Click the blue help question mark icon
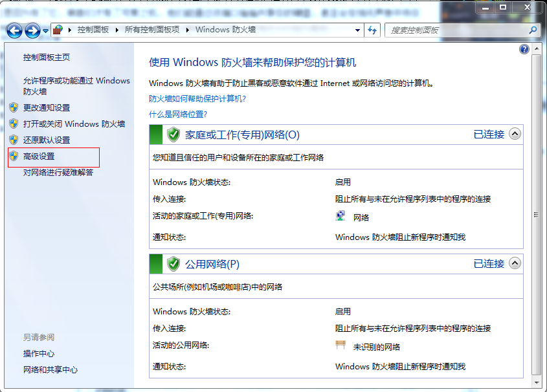 524,49
